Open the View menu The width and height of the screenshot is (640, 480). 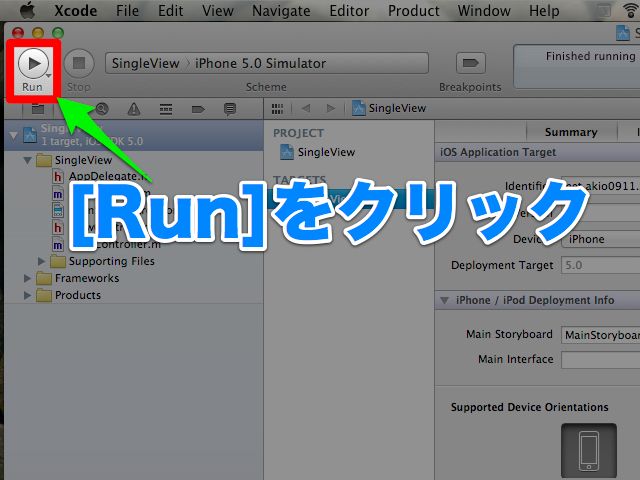[218, 11]
